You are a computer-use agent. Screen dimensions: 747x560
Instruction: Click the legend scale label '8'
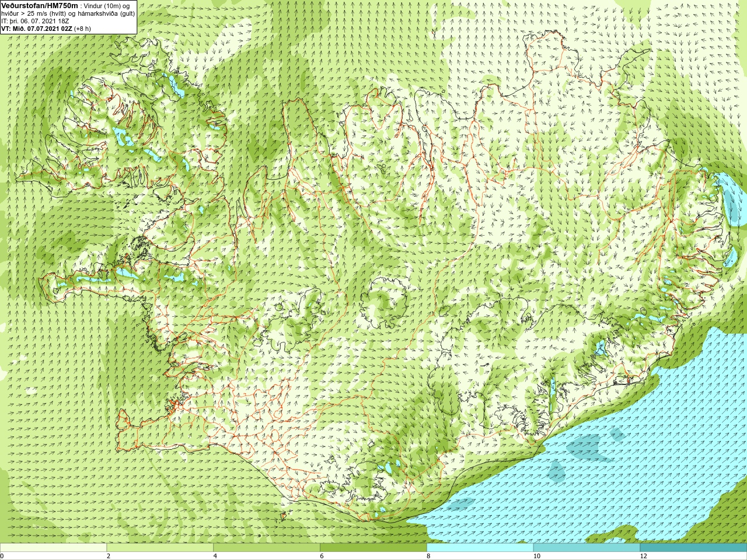pos(428,556)
